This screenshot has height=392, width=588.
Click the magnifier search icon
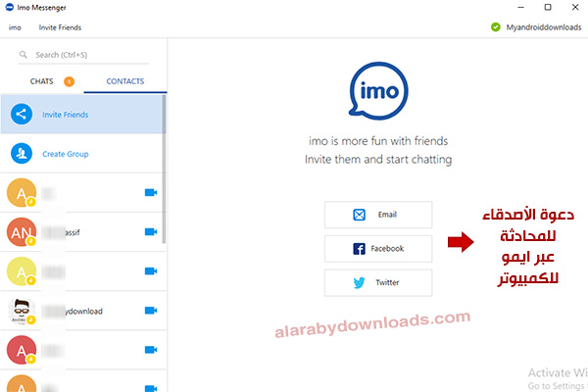tap(24, 55)
